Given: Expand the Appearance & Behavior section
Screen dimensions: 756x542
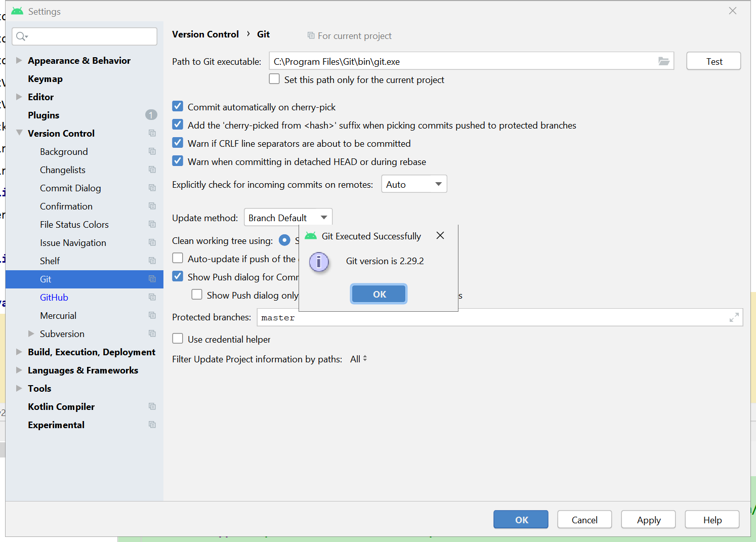Looking at the screenshot, I should 19,60.
